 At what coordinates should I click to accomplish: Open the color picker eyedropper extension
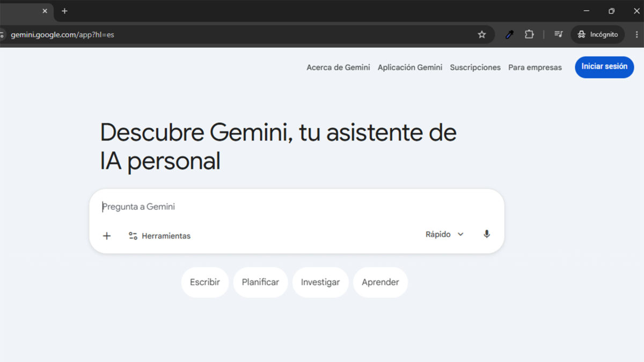point(509,34)
